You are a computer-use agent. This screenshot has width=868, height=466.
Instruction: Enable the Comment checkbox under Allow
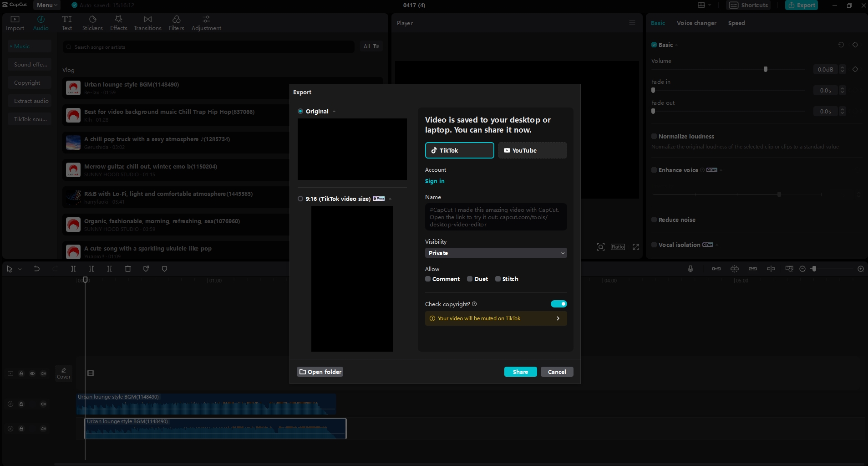427,279
